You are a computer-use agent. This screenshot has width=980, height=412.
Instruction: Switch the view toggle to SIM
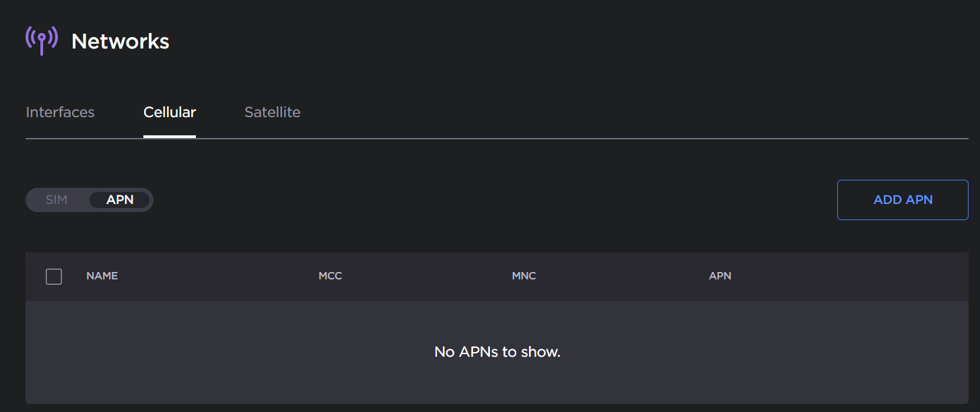[57, 200]
